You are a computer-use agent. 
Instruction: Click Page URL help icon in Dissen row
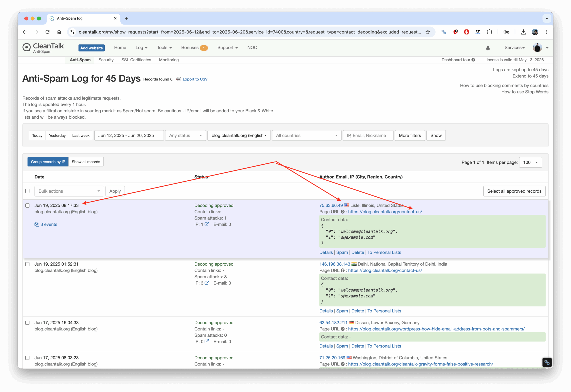tap(343, 329)
